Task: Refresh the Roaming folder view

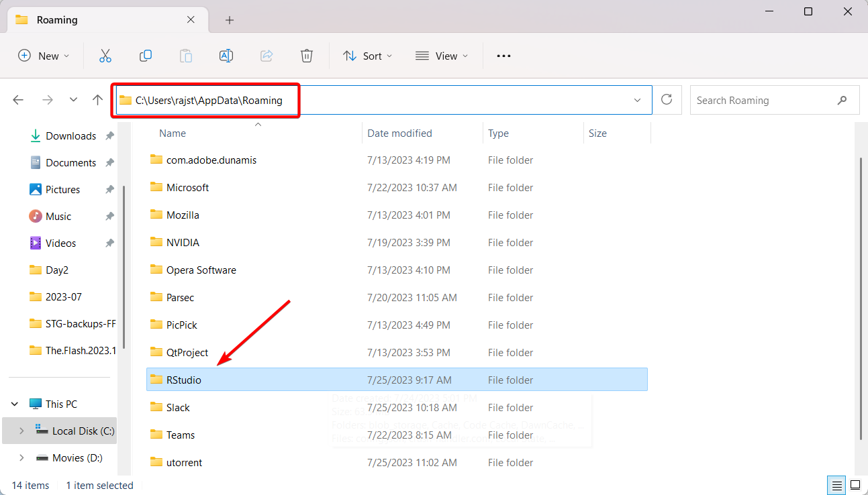Action: point(667,100)
